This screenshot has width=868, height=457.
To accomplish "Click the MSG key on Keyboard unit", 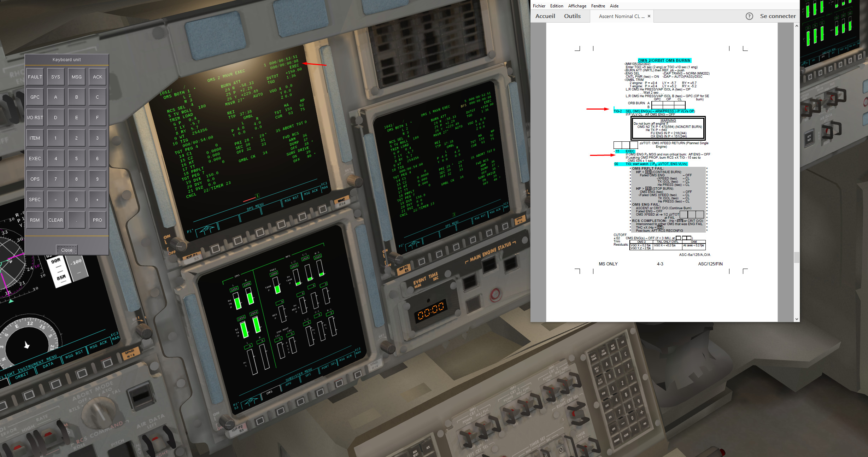I will [76, 77].
